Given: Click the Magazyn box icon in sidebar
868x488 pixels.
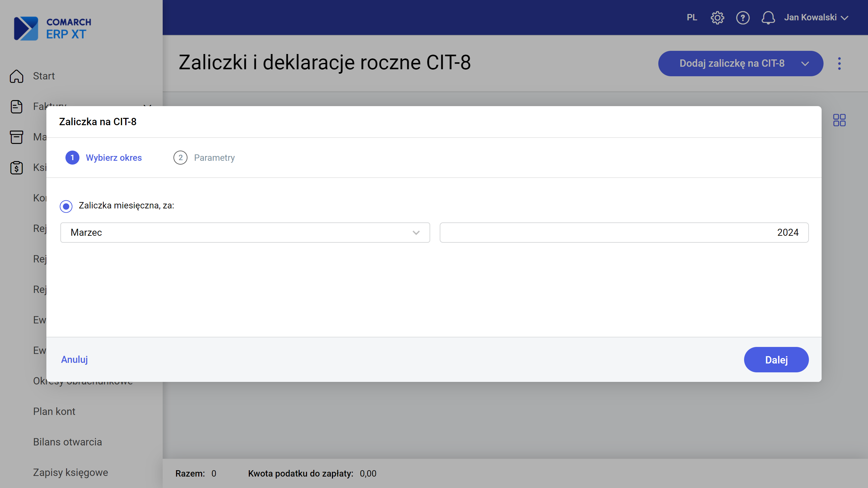Looking at the screenshot, I should coord(16,137).
